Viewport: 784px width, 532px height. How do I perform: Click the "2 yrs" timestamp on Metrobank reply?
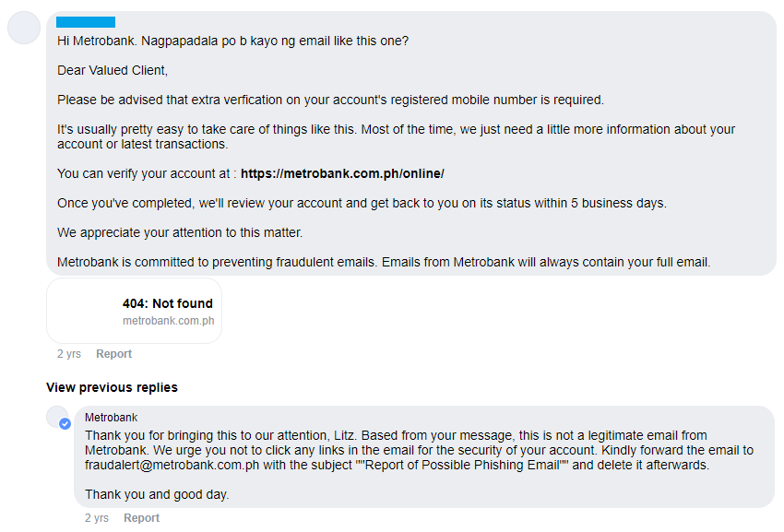[x=97, y=518]
